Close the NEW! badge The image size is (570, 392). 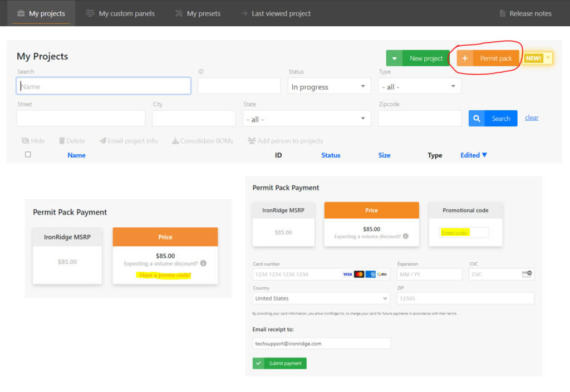[548, 57]
